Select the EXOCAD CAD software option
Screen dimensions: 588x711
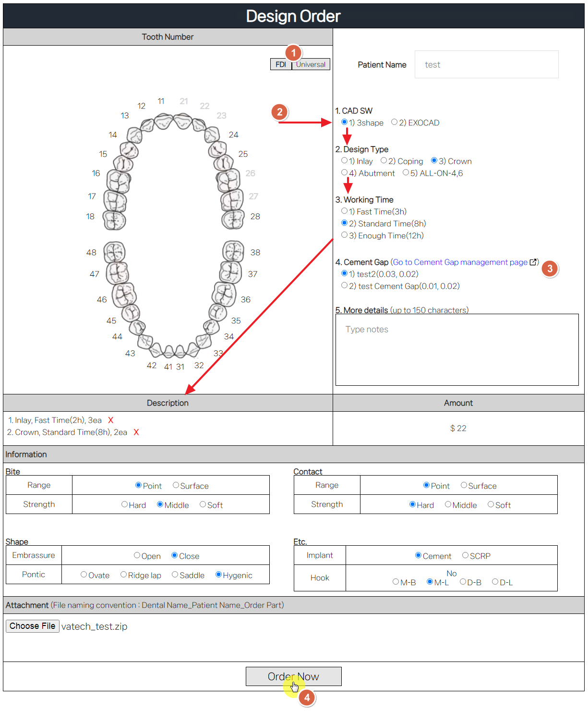click(x=395, y=123)
